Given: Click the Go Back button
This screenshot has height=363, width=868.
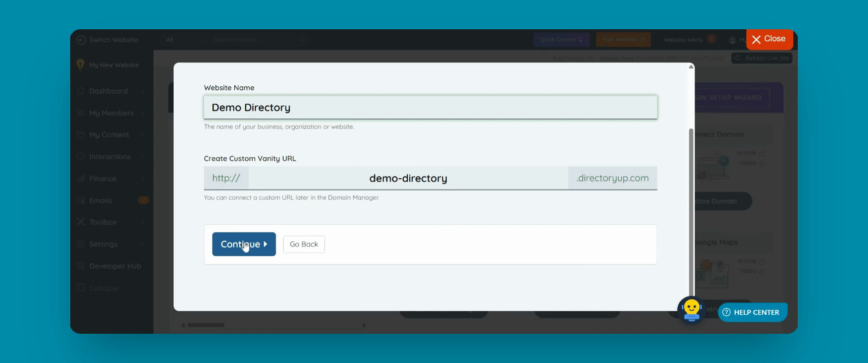Looking at the screenshot, I should click(x=304, y=244).
